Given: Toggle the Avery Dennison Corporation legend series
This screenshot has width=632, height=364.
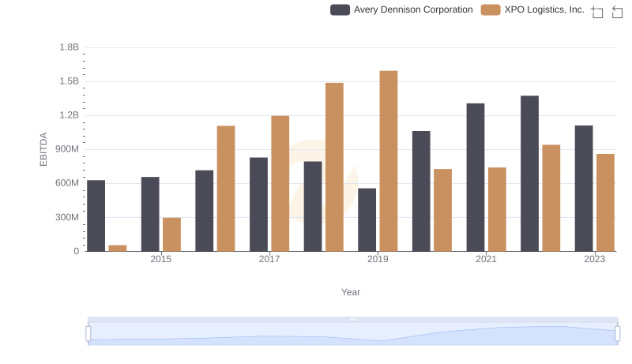Looking at the screenshot, I should [401, 9].
